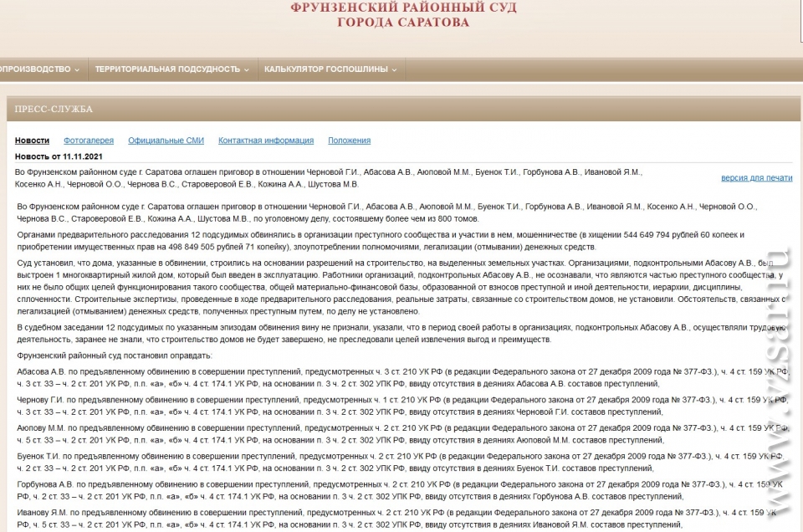Image resolution: width=803 pixels, height=532 pixels.
Task: Switch to the Фотогалерея tab
Action: [89, 141]
